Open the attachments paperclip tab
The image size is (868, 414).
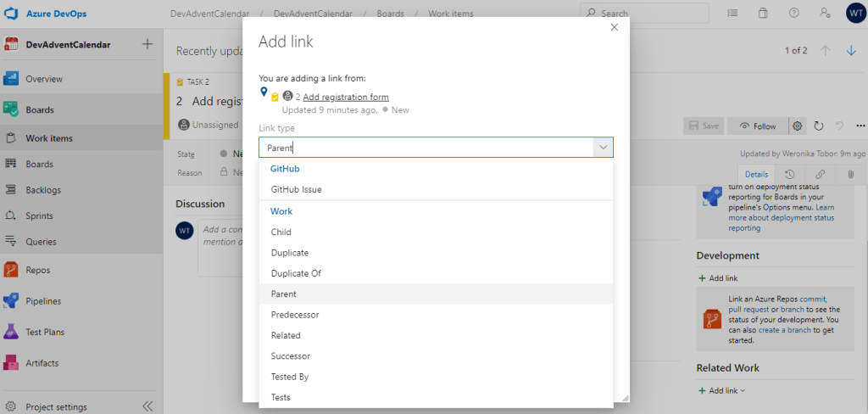click(850, 174)
